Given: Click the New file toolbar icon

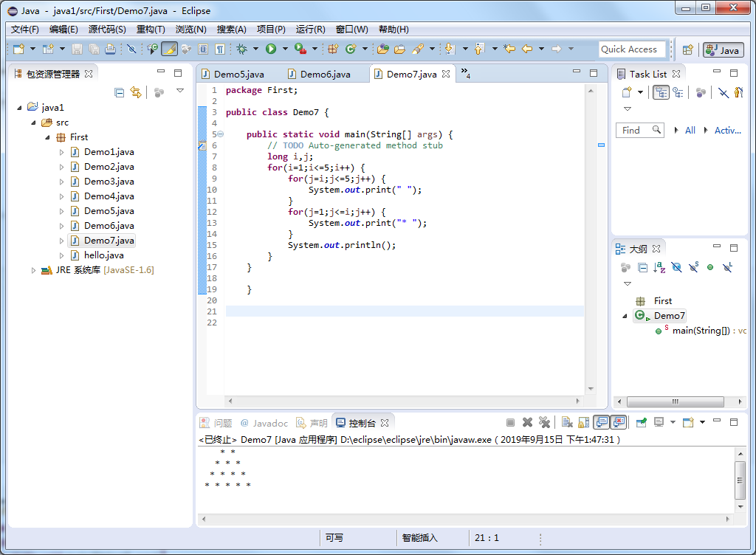Looking at the screenshot, I should click(x=18, y=49).
